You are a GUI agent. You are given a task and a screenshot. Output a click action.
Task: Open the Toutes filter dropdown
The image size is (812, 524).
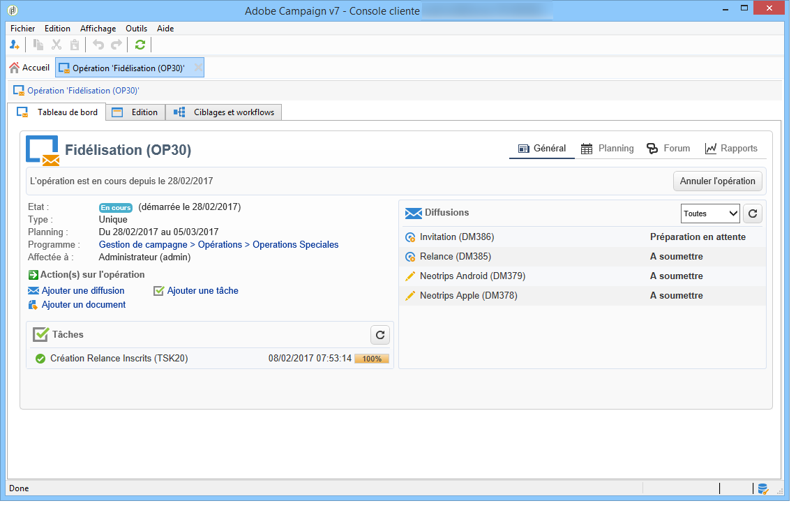(710, 214)
